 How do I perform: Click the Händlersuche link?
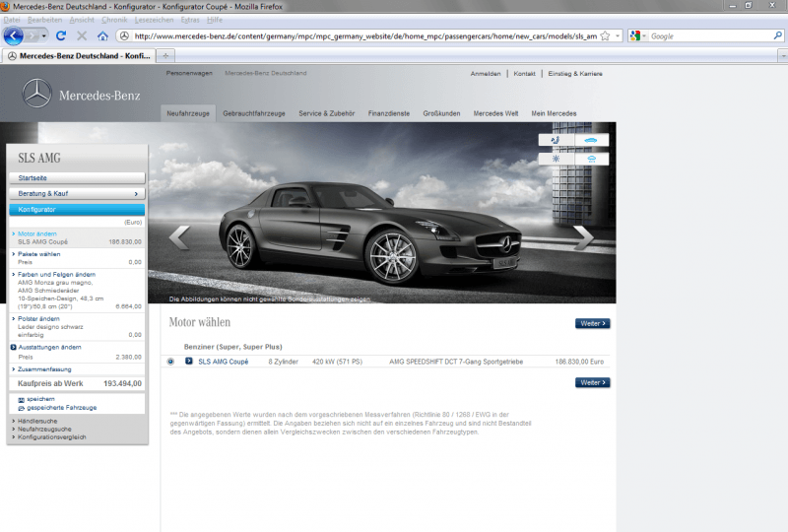[37, 421]
